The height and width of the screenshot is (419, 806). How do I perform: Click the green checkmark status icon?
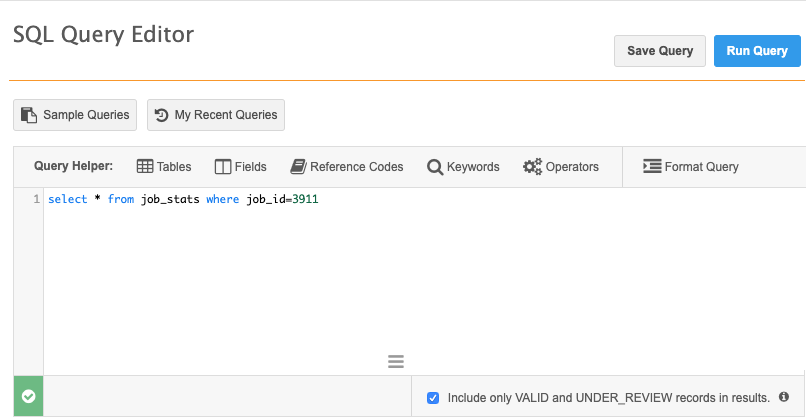[28, 397]
